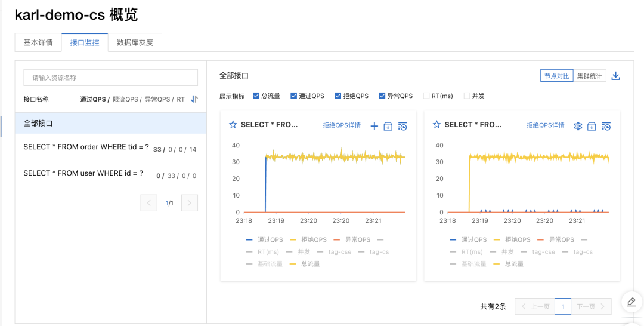Click the history list icon on first chart
644x326 pixels.
[402, 126]
